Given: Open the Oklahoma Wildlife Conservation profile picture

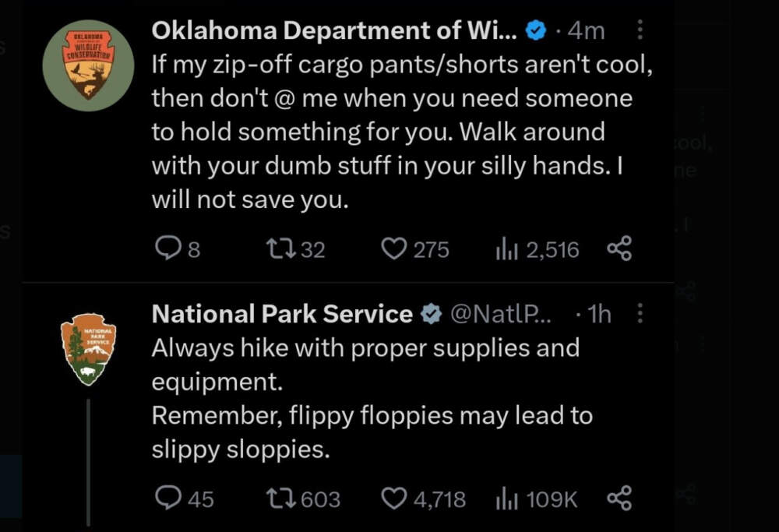Looking at the screenshot, I should click(87, 65).
